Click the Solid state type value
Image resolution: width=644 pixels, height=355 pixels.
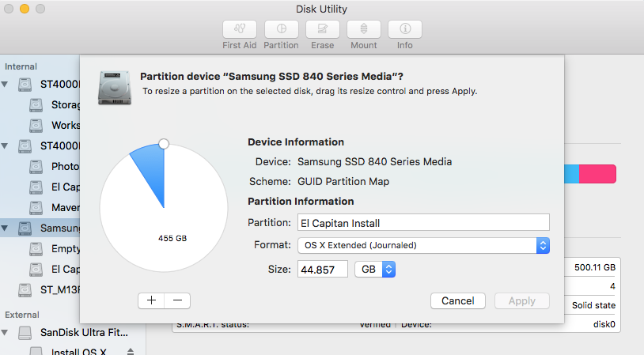[x=593, y=305]
